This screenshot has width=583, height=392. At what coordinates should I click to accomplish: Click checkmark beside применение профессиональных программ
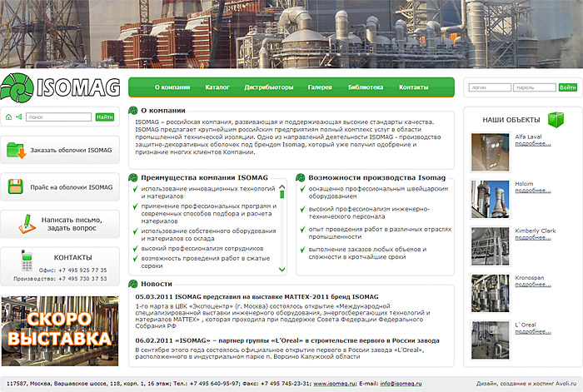(x=135, y=206)
